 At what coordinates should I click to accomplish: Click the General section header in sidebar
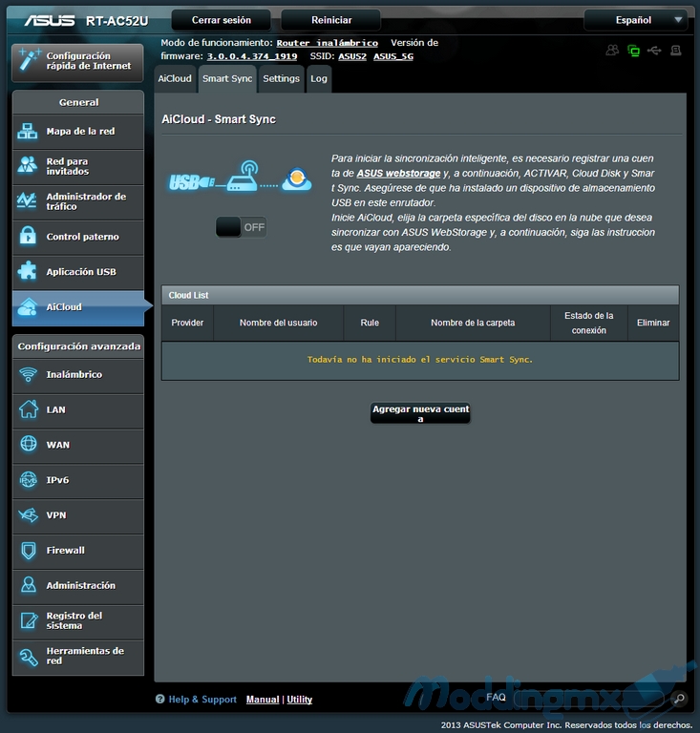click(x=78, y=102)
